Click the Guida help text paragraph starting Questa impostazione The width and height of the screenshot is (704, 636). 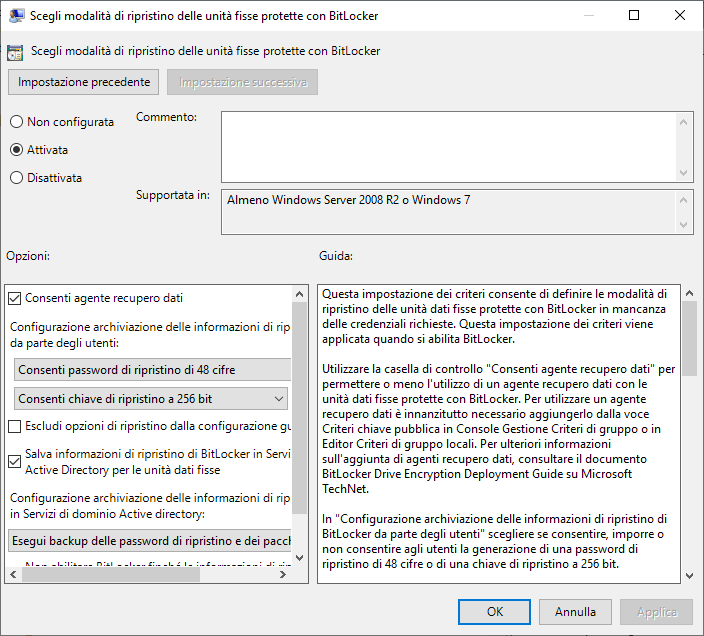pos(494,316)
